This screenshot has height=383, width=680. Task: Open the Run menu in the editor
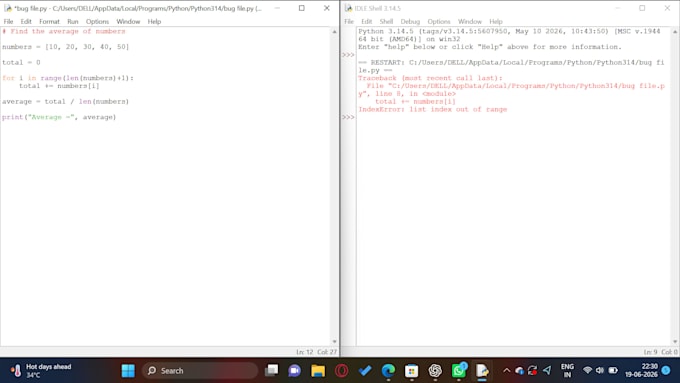tap(72, 21)
